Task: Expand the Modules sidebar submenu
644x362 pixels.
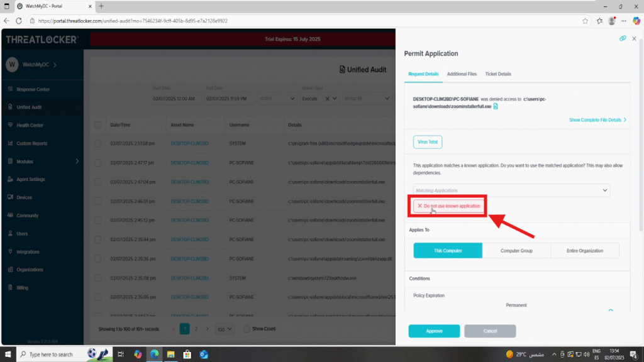Action: point(77,162)
